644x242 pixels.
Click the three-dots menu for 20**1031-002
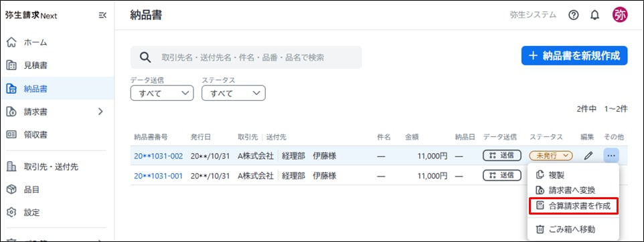(611, 156)
